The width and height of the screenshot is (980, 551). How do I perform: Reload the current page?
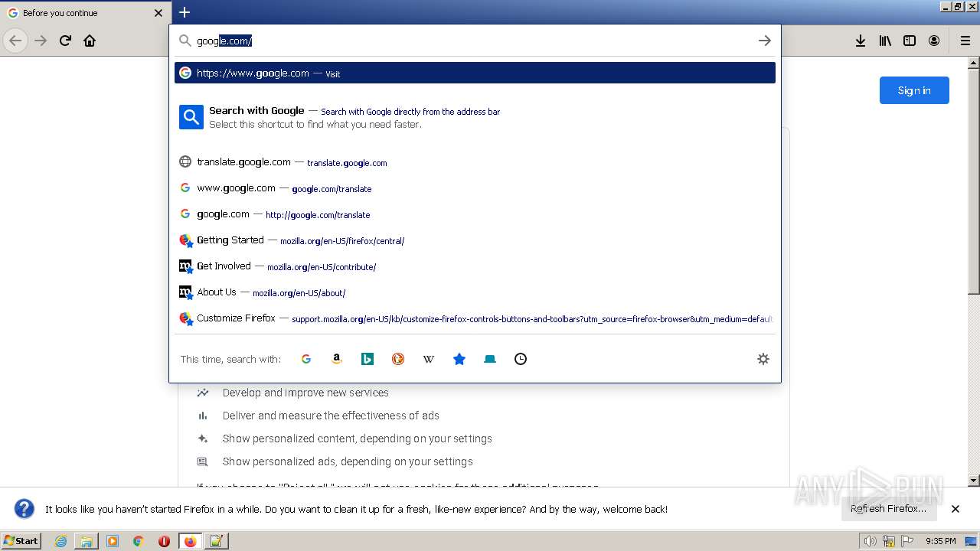coord(65,41)
